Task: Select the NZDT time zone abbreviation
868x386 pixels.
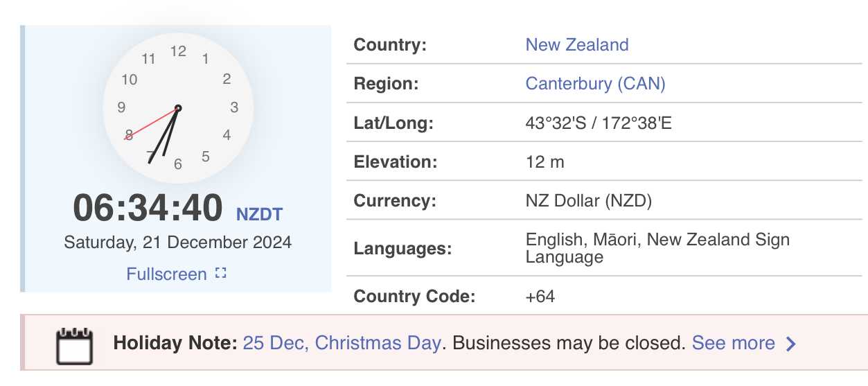Action: tap(260, 214)
